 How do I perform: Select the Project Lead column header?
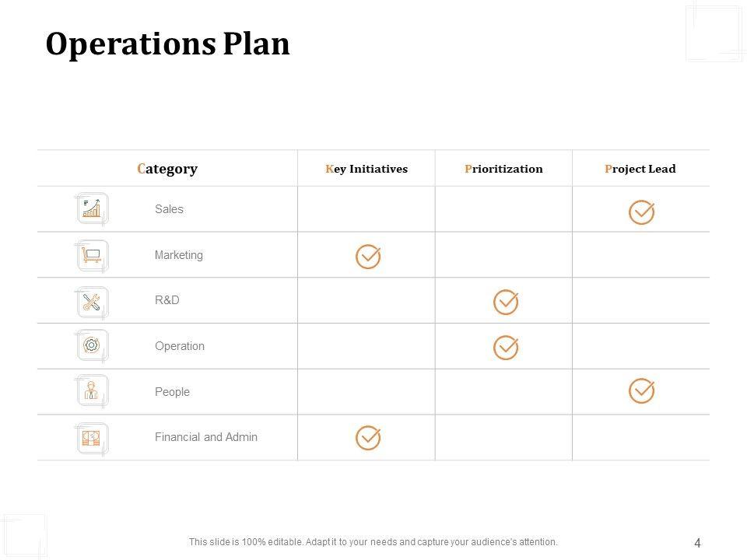point(640,169)
